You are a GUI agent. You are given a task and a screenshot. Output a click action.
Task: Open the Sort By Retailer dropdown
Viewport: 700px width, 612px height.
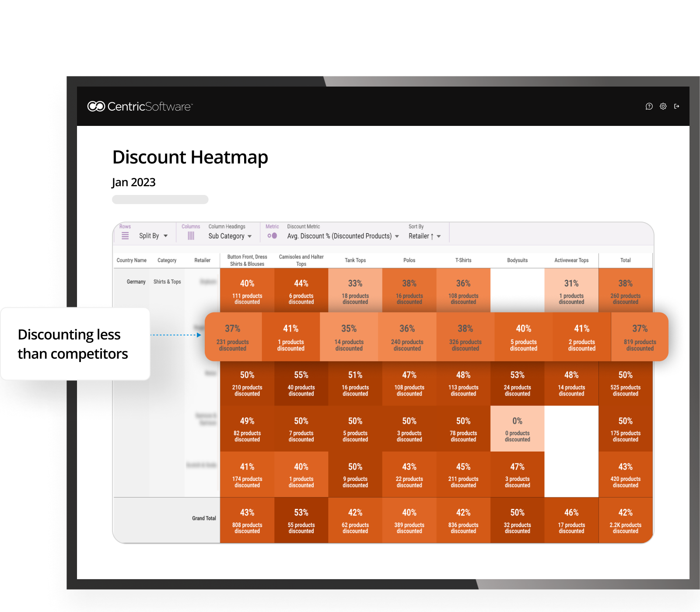pyautogui.click(x=424, y=236)
